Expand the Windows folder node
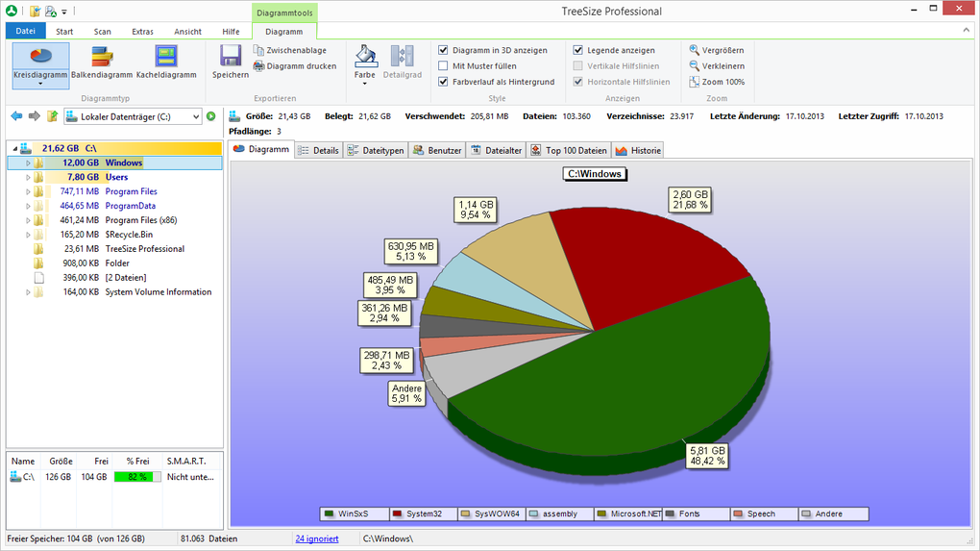 click(28, 163)
